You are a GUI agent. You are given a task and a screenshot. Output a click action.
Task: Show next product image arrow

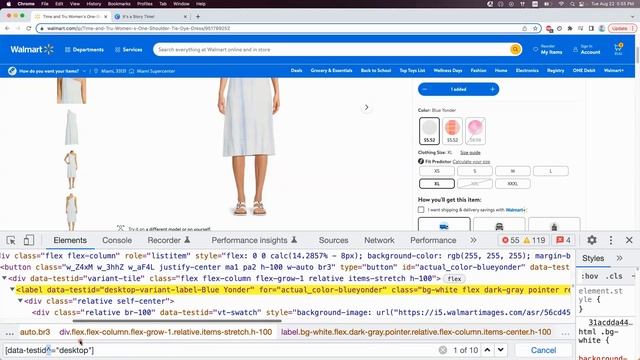367,107
